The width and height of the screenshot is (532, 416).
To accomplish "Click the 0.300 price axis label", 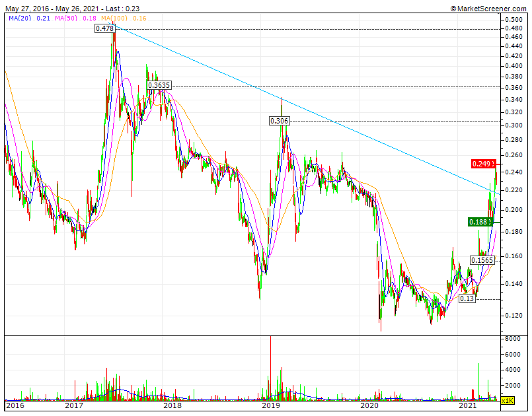I will (513, 125).
